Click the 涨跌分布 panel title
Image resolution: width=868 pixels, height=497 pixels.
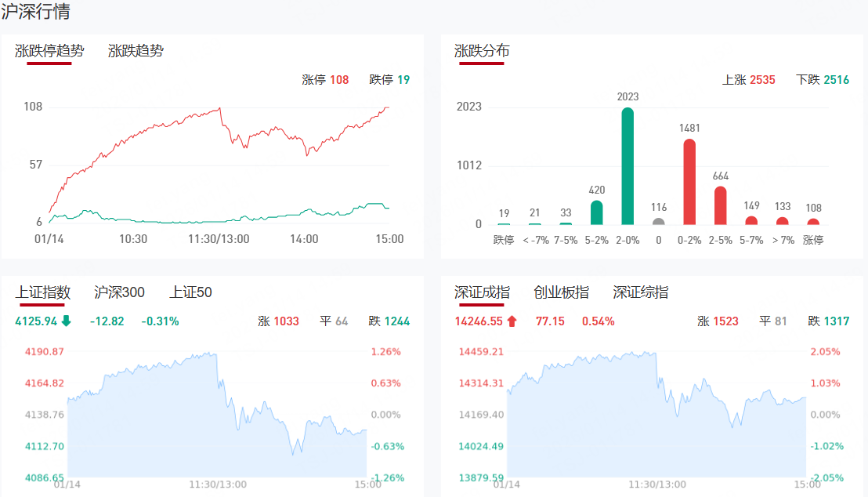tap(482, 51)
